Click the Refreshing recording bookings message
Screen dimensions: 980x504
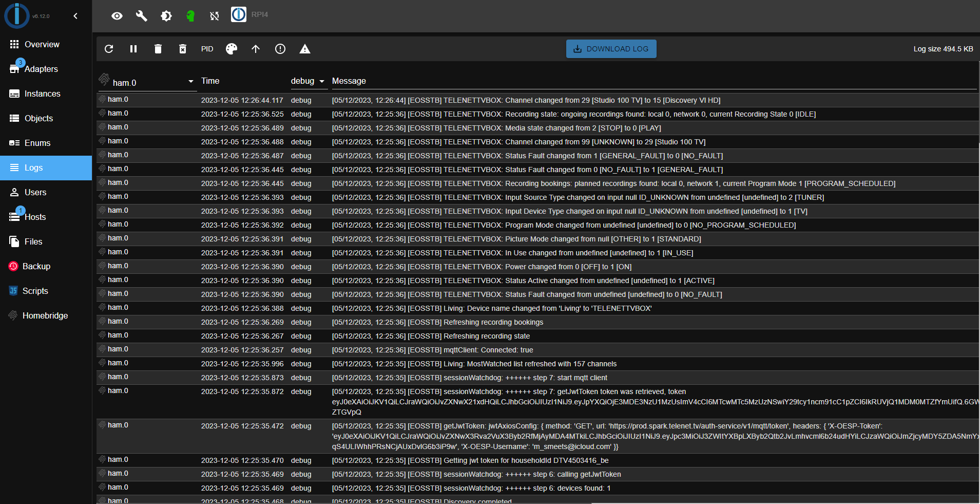click(437, 322)
